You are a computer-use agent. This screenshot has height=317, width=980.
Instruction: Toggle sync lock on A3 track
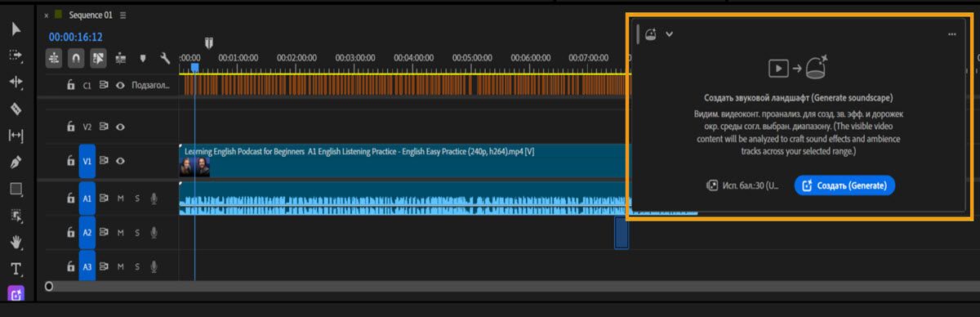[x=105, y=266]
